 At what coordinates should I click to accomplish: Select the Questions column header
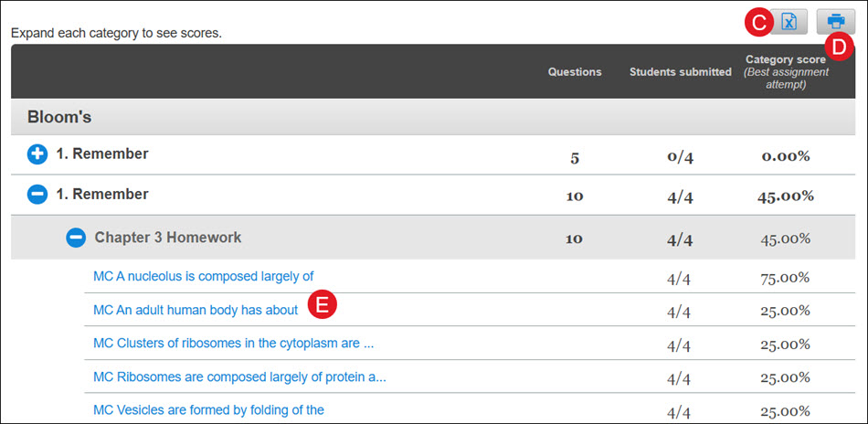click(575, 72)
